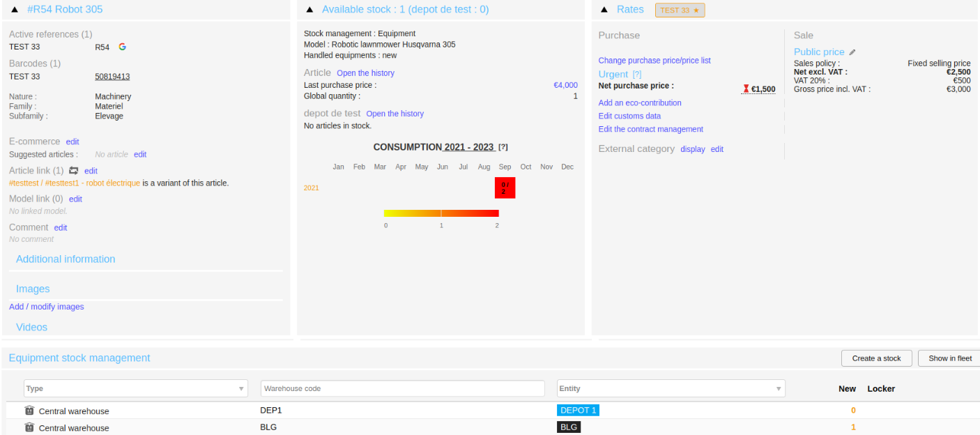Click the €2,500 Net excl. VAT value
Viewport: 980px width, 435px height.
pyautogui.click(x=958, y=72)
